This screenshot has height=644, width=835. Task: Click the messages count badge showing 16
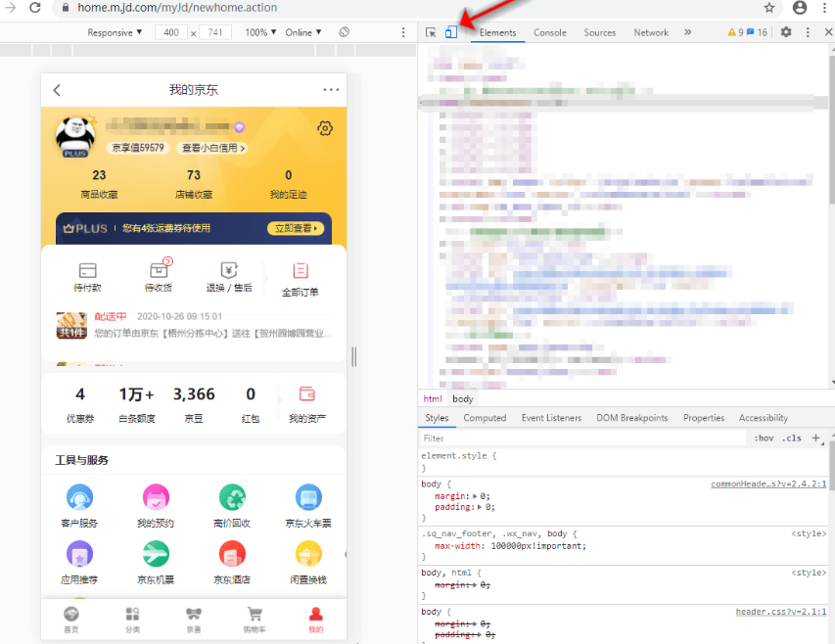pos(758,32)
